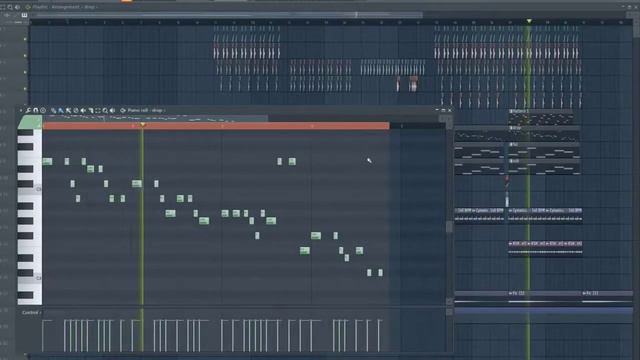Image resolution: width=640 pixels, height=360 pixels.
Task: Toggle mute LED on second Playlist track
Action: 25,56
